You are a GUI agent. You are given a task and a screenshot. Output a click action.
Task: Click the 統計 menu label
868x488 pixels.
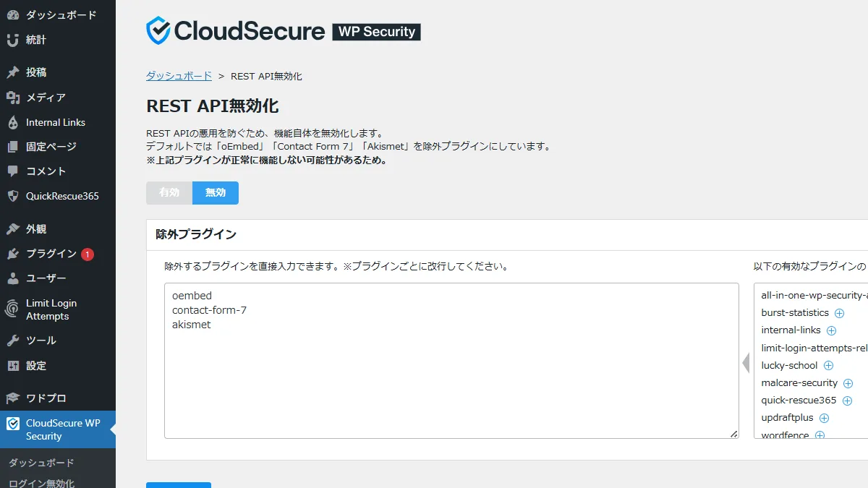pos(36,40)
